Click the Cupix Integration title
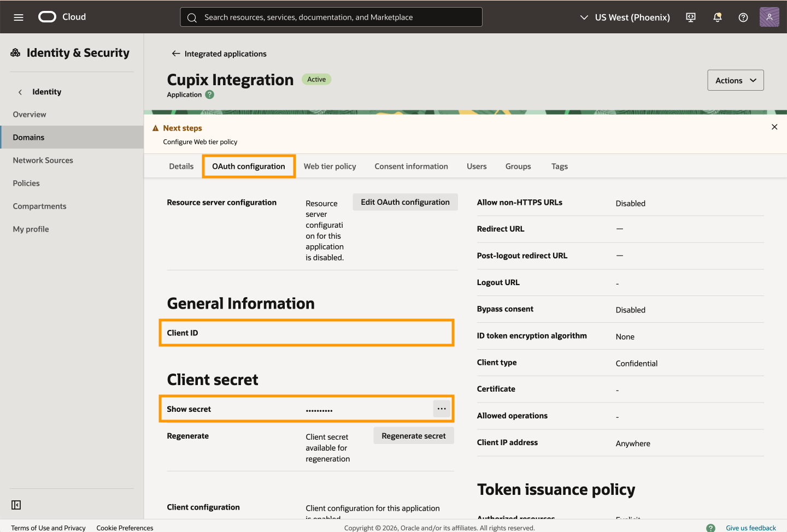 click(x=230, y=80)
